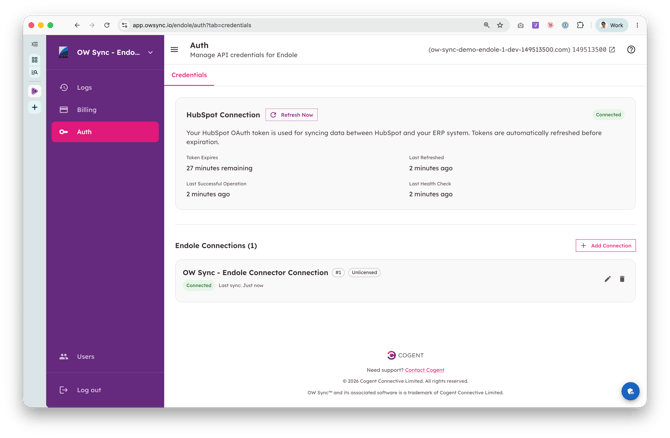
Task: Click the site info icon in address bar
Action: pyautogui.click(x=124, y=25)
